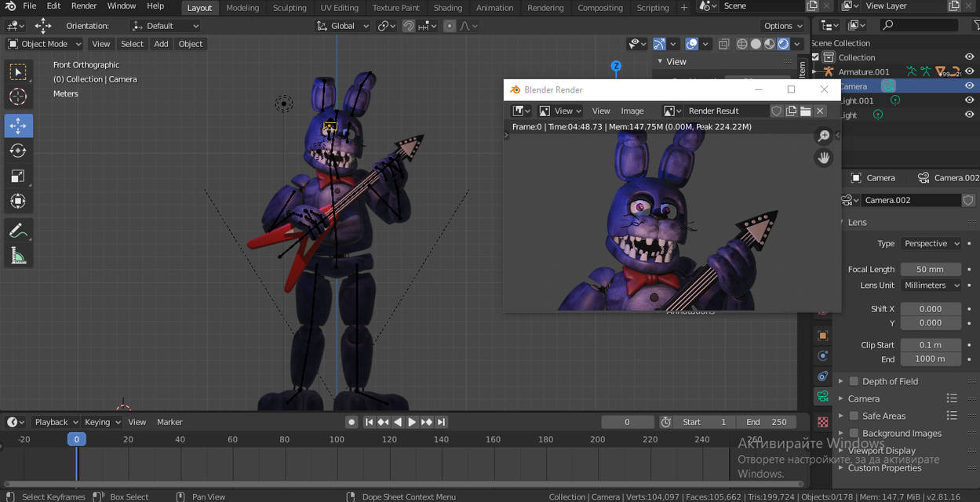Click the Use Preview Range clock icon

(x=665, y=422)
